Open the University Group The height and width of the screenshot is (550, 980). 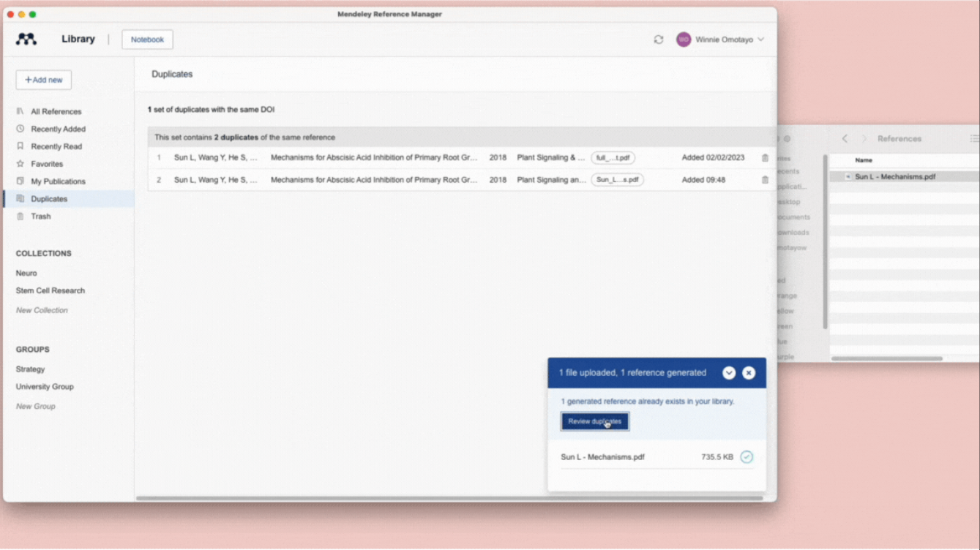(x=45, y=387)
